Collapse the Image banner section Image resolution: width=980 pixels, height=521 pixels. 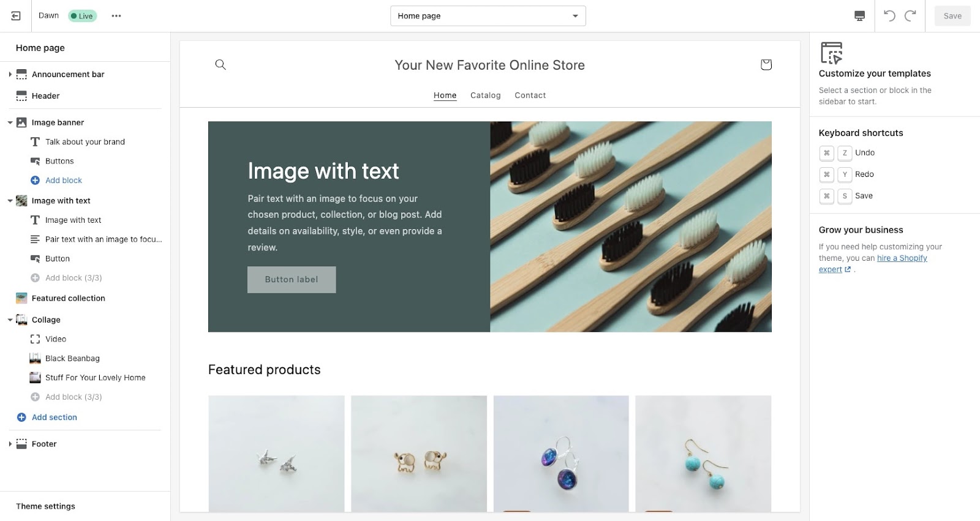[x=10, y=122]
